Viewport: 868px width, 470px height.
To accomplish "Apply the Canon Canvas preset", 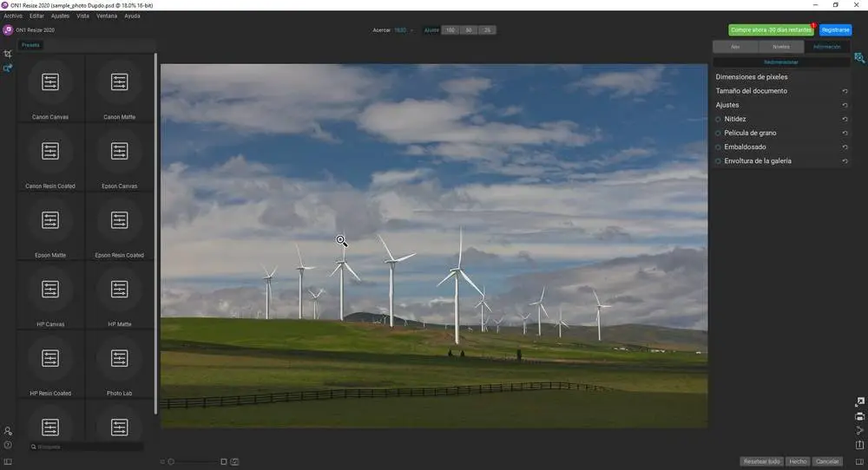I will [50, 88].
